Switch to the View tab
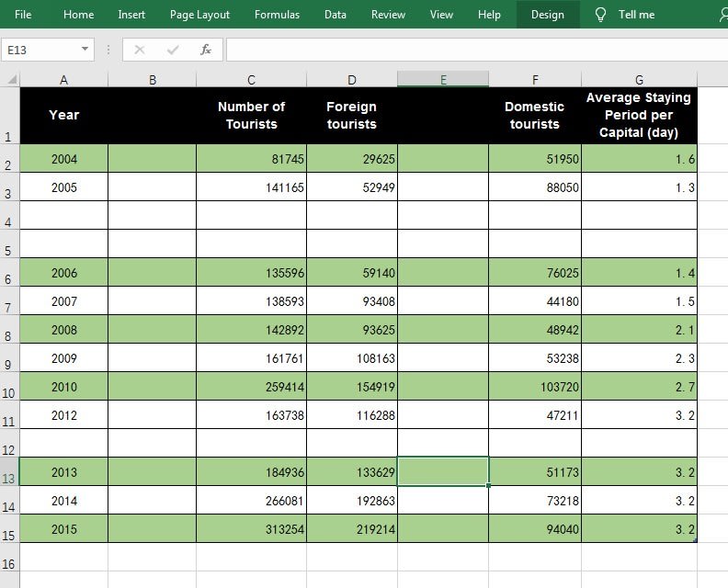This screenshot has width=728, height=588. (441, 15)
